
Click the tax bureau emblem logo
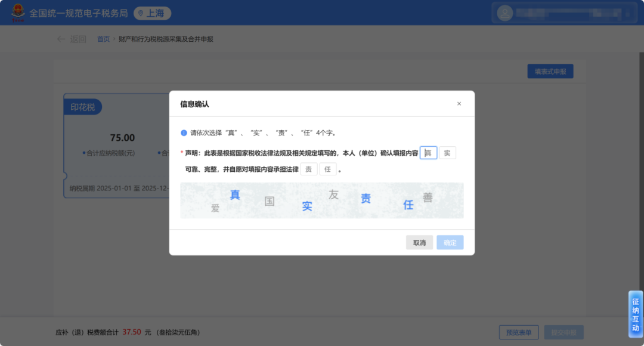18,13
